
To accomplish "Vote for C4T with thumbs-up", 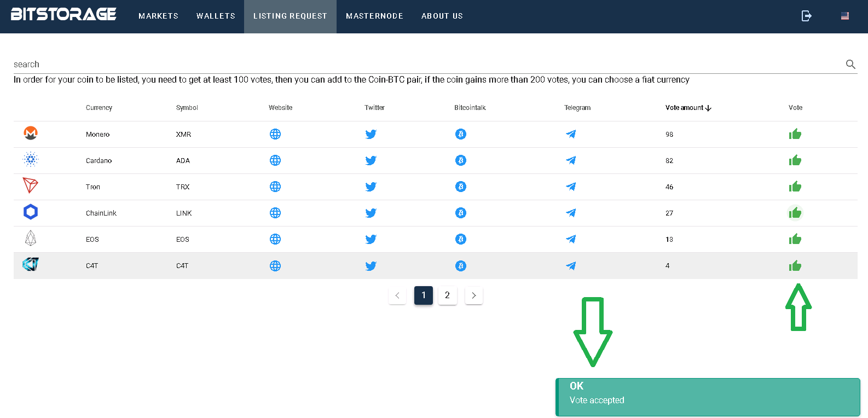I will [795, 266].
